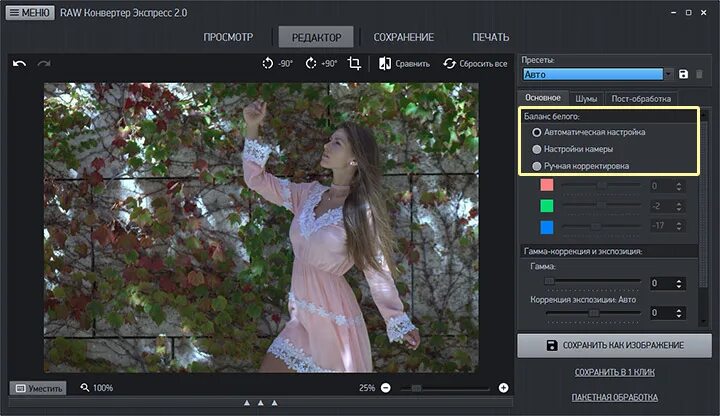Click the middle triangle of the filmstrip expander

click(x=261, y=403)
